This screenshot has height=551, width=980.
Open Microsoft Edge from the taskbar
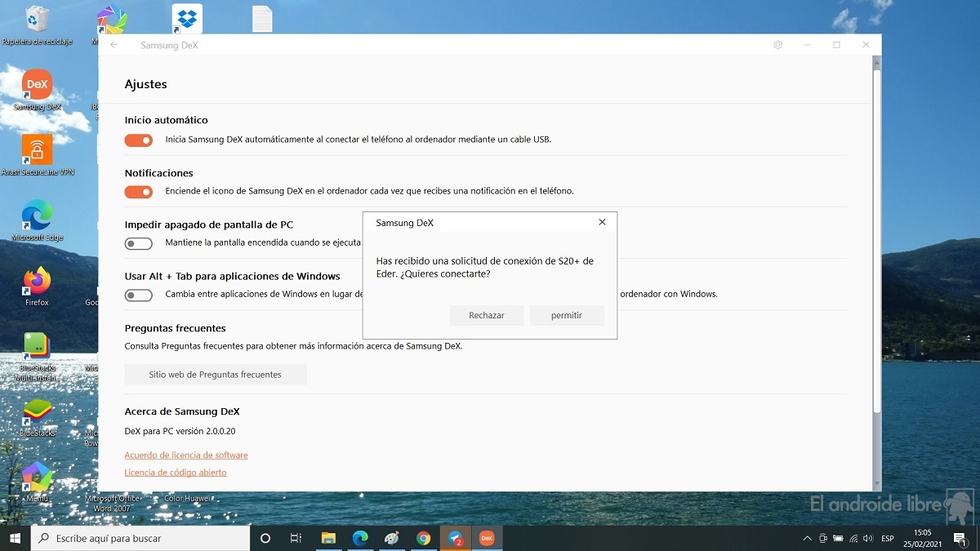(360, 538)
